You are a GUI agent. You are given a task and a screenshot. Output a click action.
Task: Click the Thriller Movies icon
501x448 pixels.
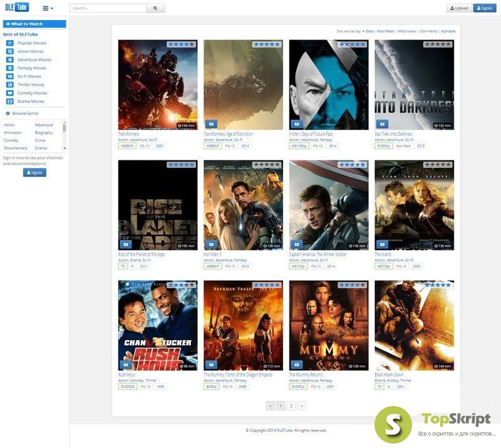(x=10, y=85)
